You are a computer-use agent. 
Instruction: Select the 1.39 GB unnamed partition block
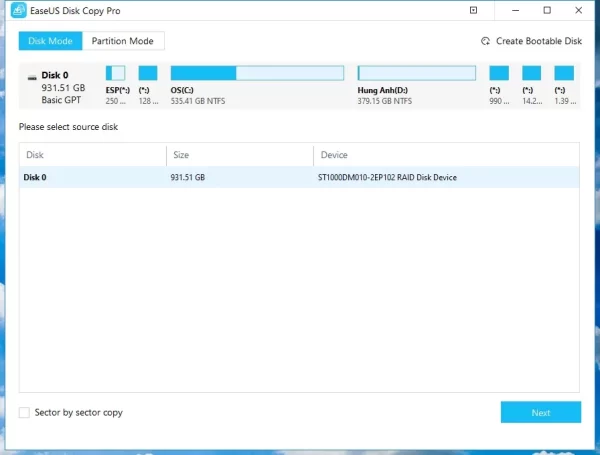click(564, 73)
